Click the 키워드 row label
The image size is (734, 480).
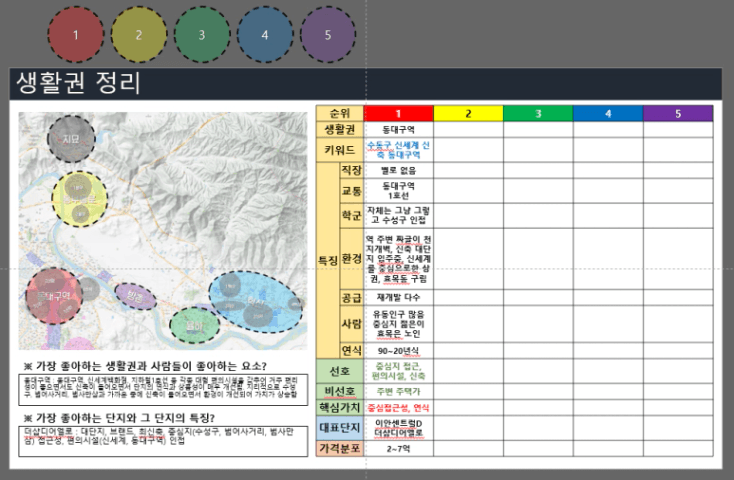pyautogui.click(x=340, y=150)
